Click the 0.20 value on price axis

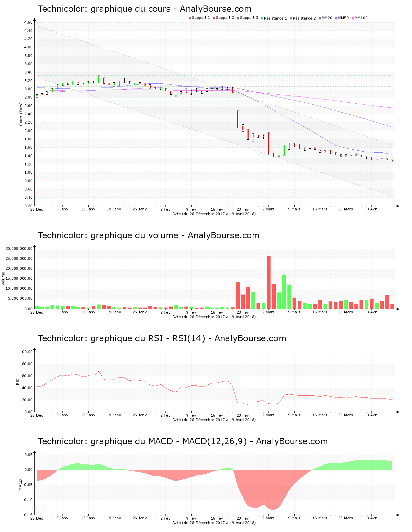click(28, 206)
